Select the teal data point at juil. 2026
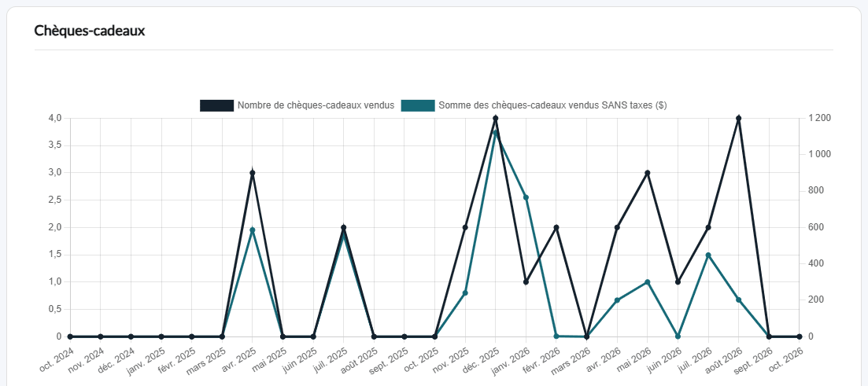 (708, 255)
